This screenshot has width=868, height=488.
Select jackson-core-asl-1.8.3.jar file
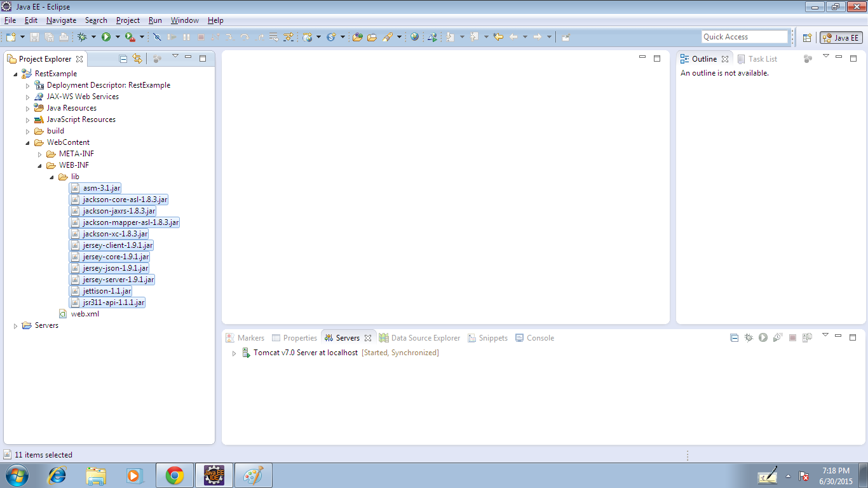coord(119,200)
